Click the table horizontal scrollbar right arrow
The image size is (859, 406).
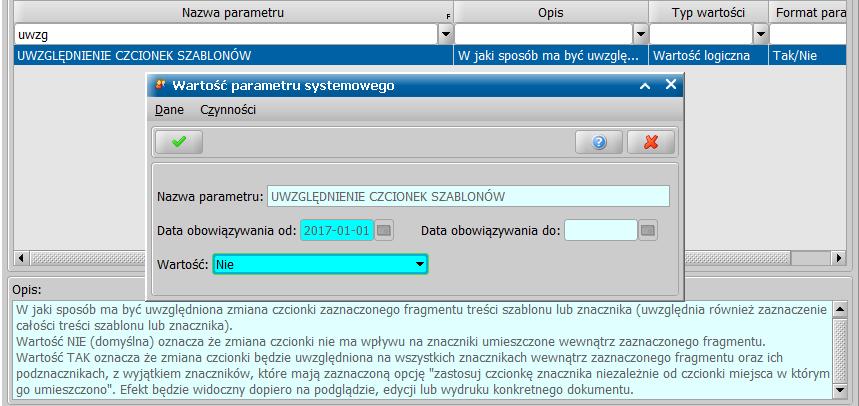[x=838, y=258]
